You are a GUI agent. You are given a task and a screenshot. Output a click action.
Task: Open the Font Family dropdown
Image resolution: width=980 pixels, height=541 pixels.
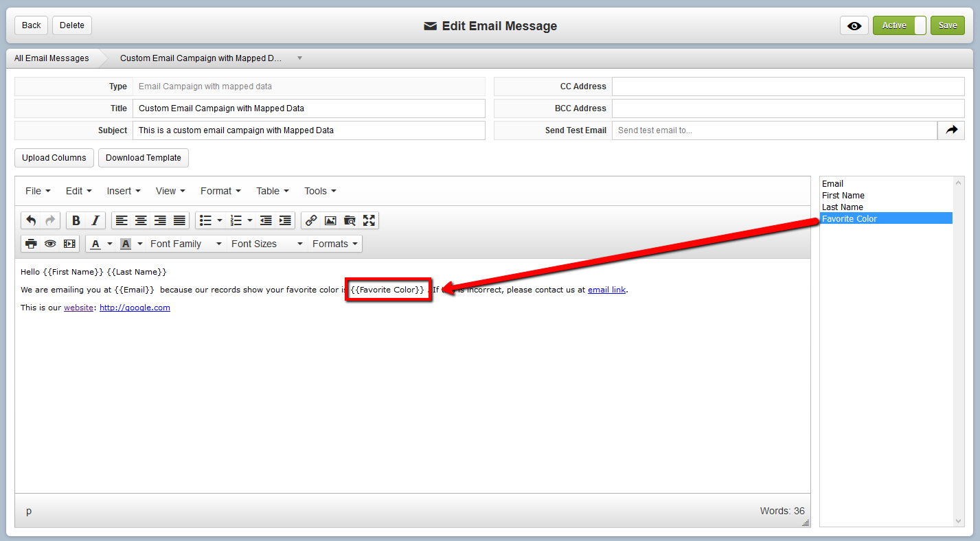[x=186, y=244]
